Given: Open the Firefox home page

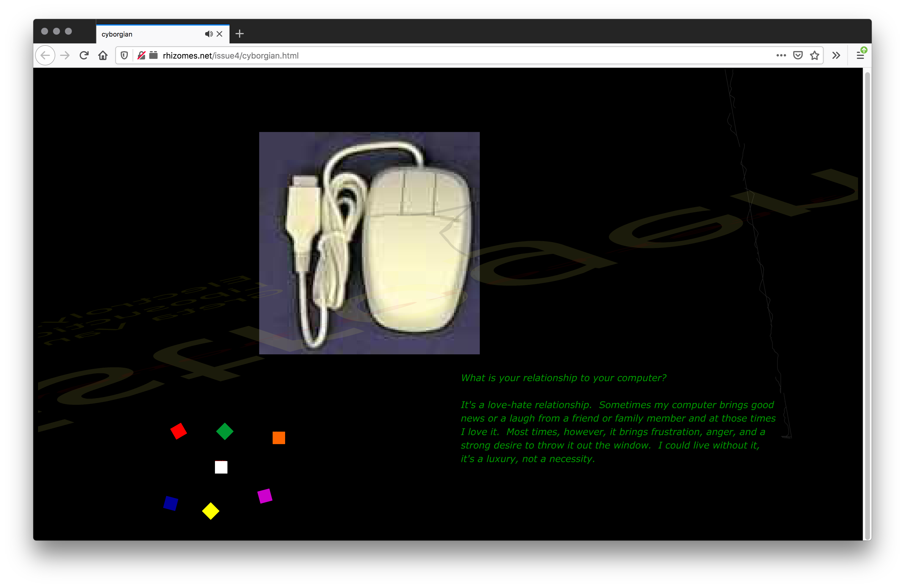Looking at the screenshot, I should coord(103,56).
